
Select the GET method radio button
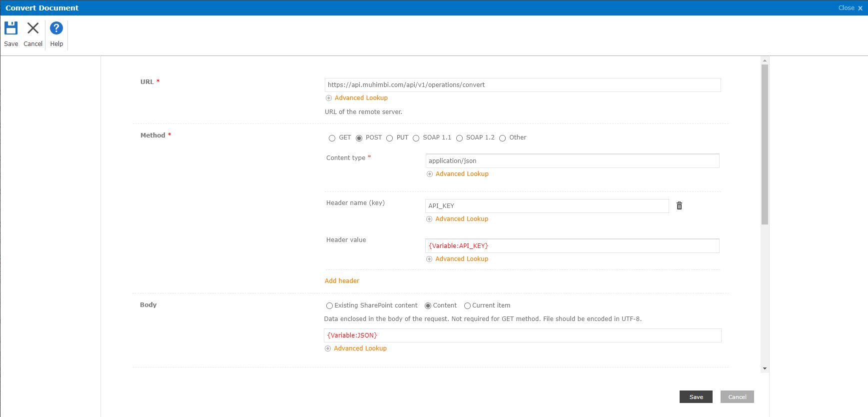[x=332, y=138]
